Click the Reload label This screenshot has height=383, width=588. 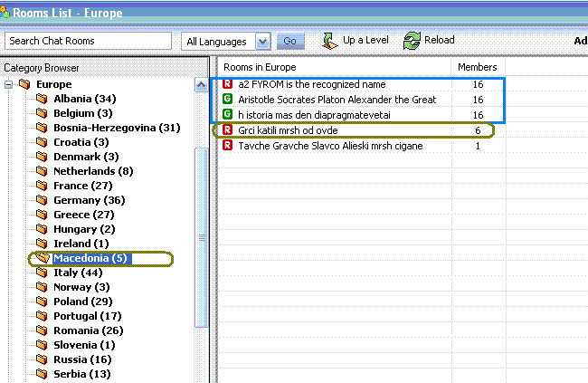point(440,40)
